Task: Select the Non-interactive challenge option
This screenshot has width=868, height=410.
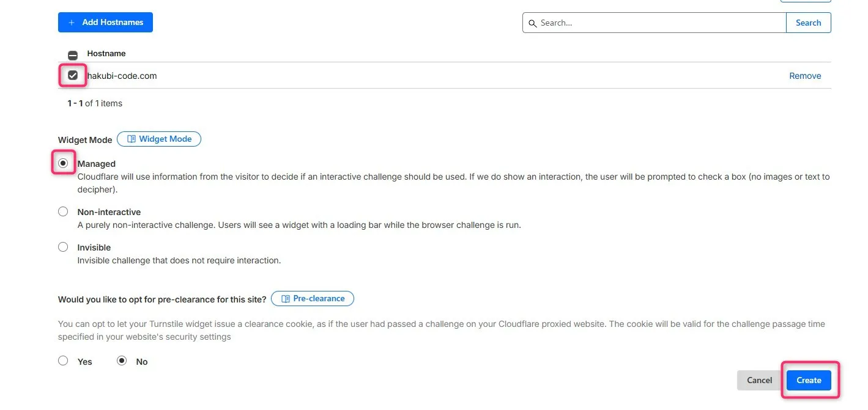Action: click(63, 211)
